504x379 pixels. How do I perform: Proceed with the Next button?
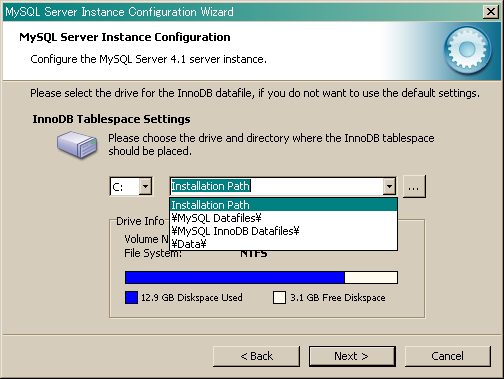coord(352,356)
